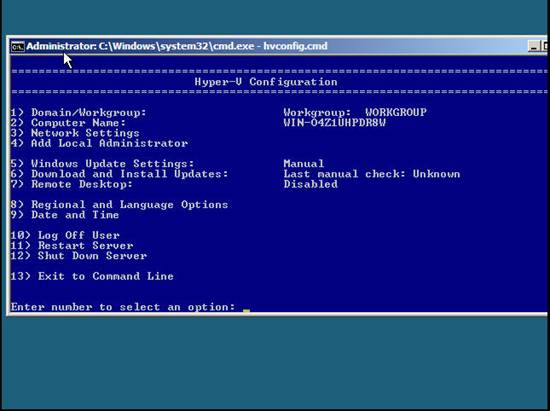
Task: Select the Remote Desktop option
Action: tap(72, 184)
